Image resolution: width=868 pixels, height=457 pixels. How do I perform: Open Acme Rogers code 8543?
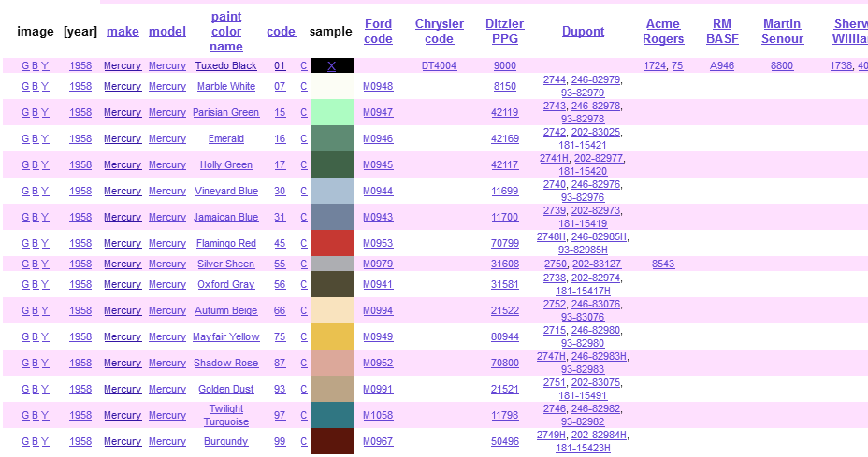663,264
